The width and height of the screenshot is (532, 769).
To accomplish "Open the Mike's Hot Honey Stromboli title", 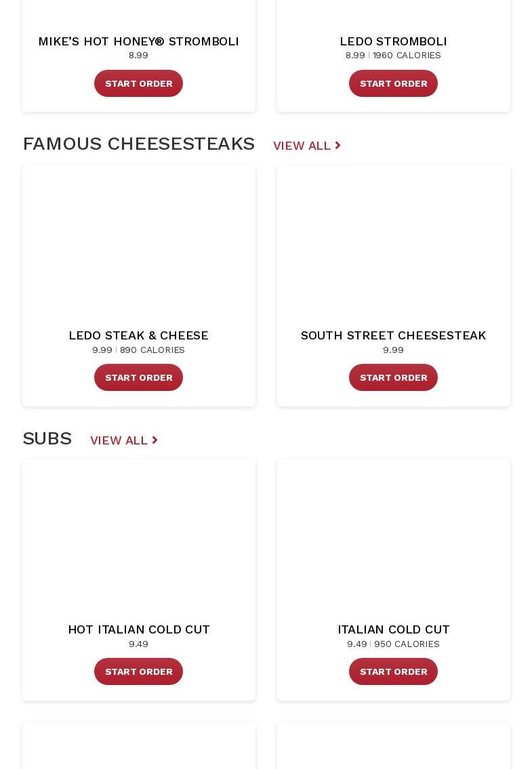I will (138, 41).
